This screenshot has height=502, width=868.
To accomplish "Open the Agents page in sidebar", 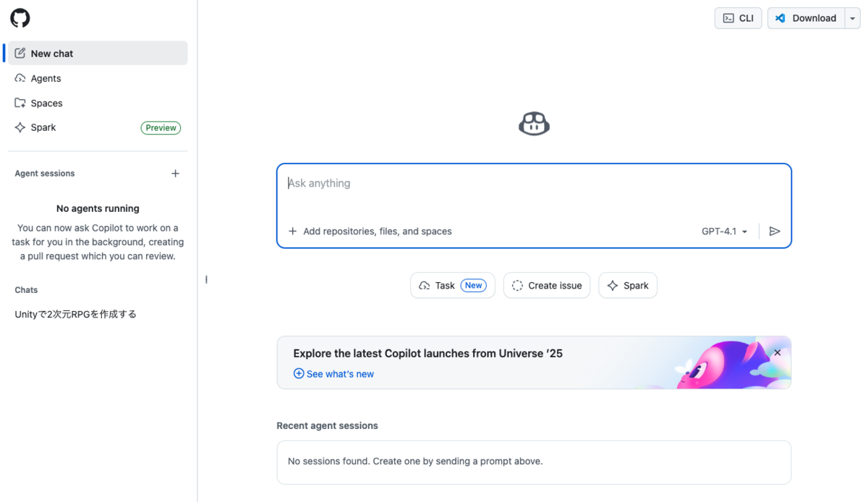I will (x=98, y=78).
